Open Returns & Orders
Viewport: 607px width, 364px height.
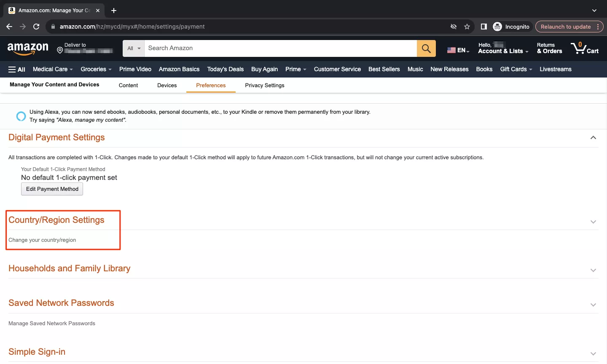pos(549,48)
